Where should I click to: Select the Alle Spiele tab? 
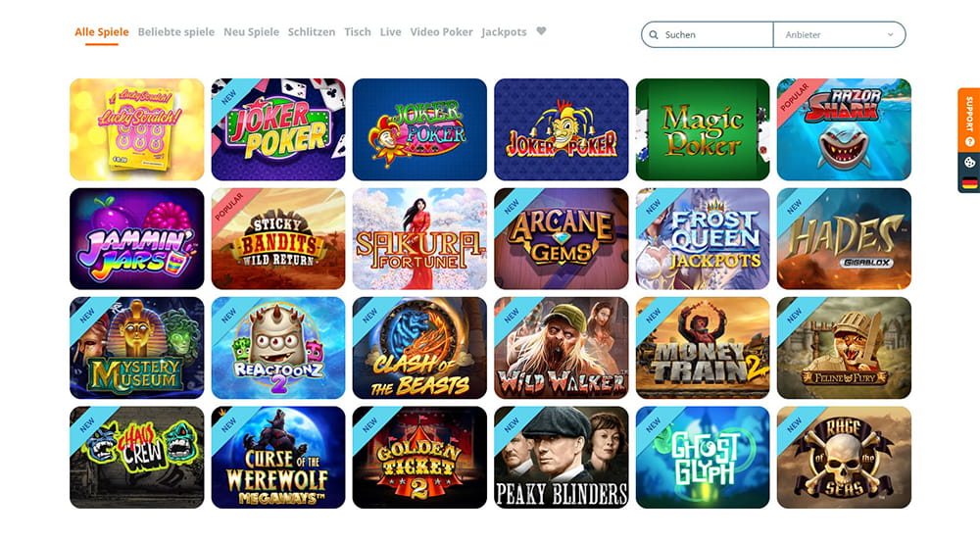(101, 32)
